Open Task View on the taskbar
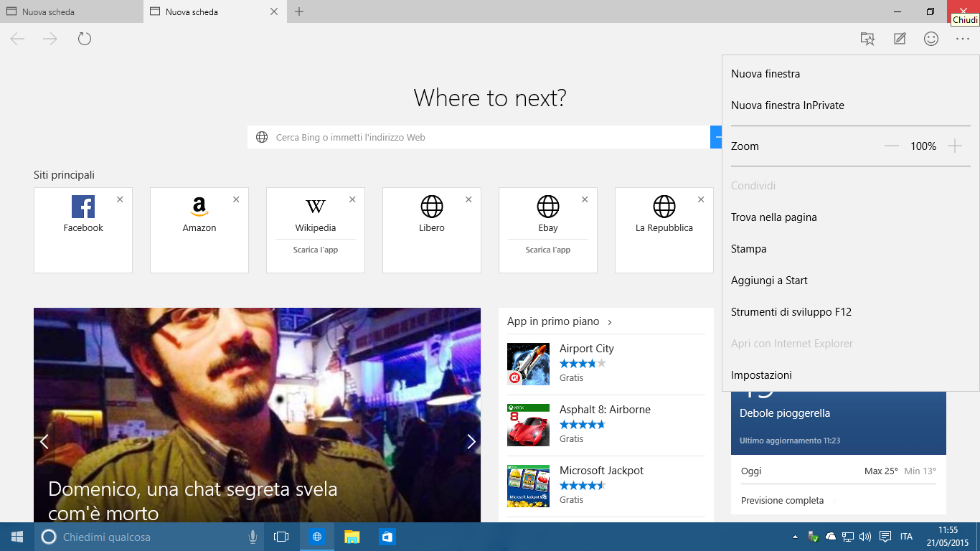Image resolution: width=980 pixels, height=551 pixels. tap(281, 537)
